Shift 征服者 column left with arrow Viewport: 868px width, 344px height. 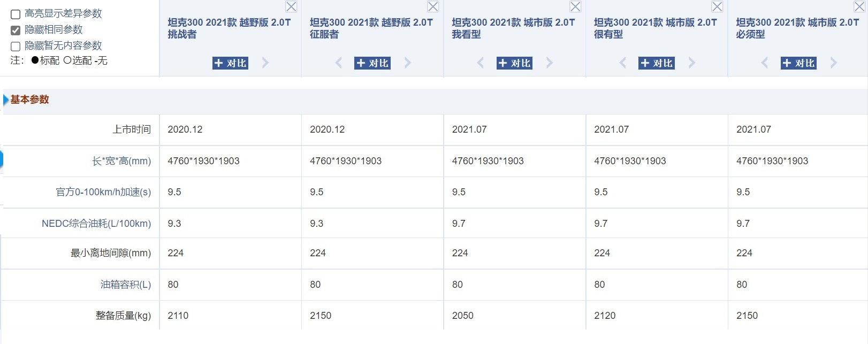338,63
